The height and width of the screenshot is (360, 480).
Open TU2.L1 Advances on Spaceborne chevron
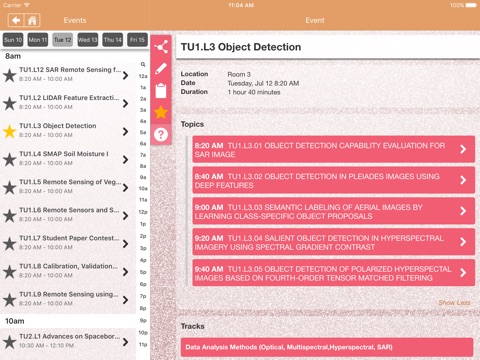[125, 342]
